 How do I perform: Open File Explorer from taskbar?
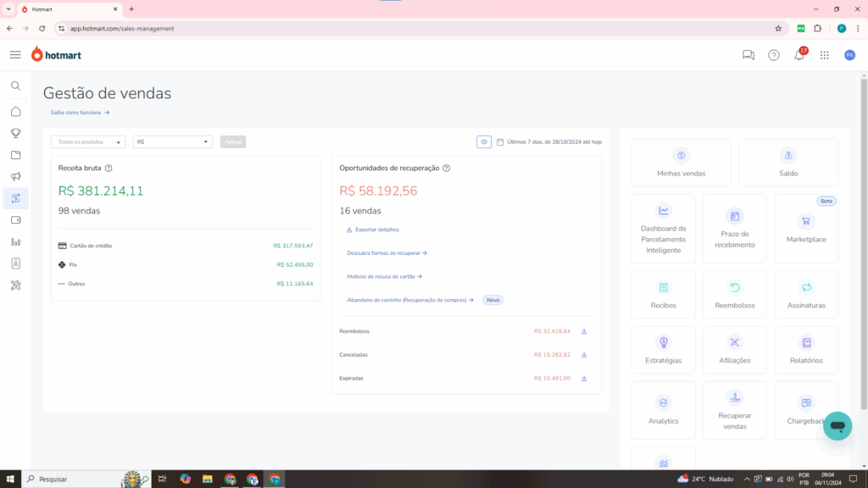[x=208, y=480]
